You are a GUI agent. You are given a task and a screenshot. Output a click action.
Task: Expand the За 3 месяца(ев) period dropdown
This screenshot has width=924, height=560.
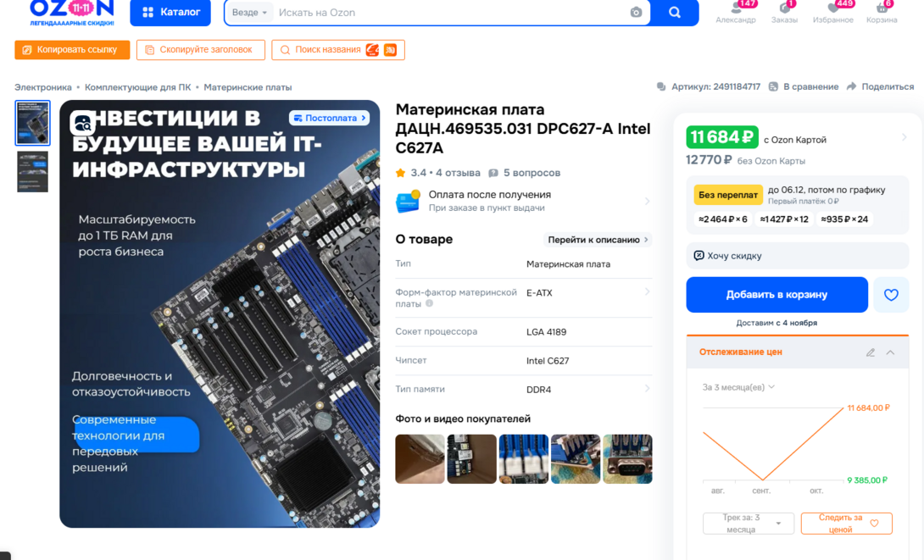point(738,387)
